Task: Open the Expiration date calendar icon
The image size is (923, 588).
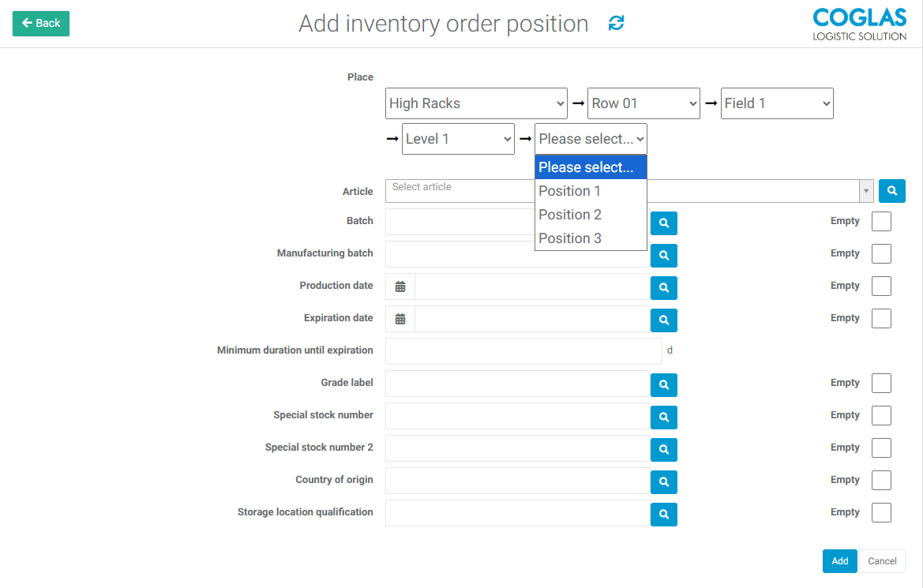Action: point(400,319)
